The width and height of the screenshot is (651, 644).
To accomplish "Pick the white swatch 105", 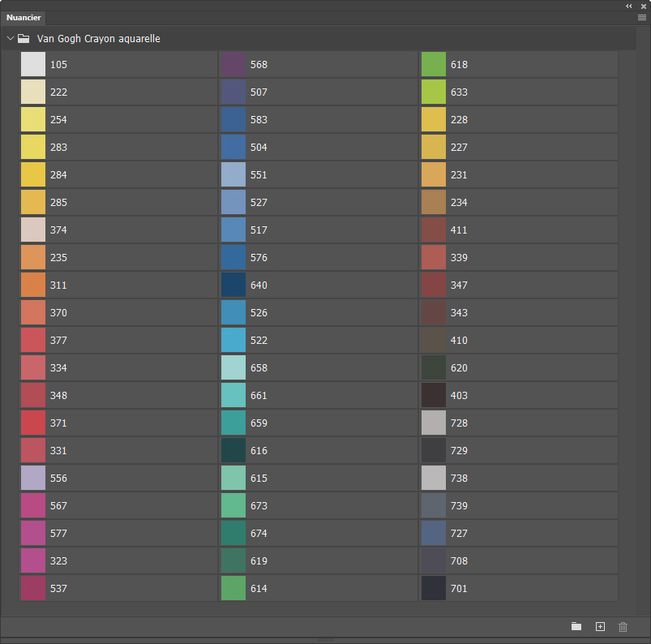I will click(33, 64).
